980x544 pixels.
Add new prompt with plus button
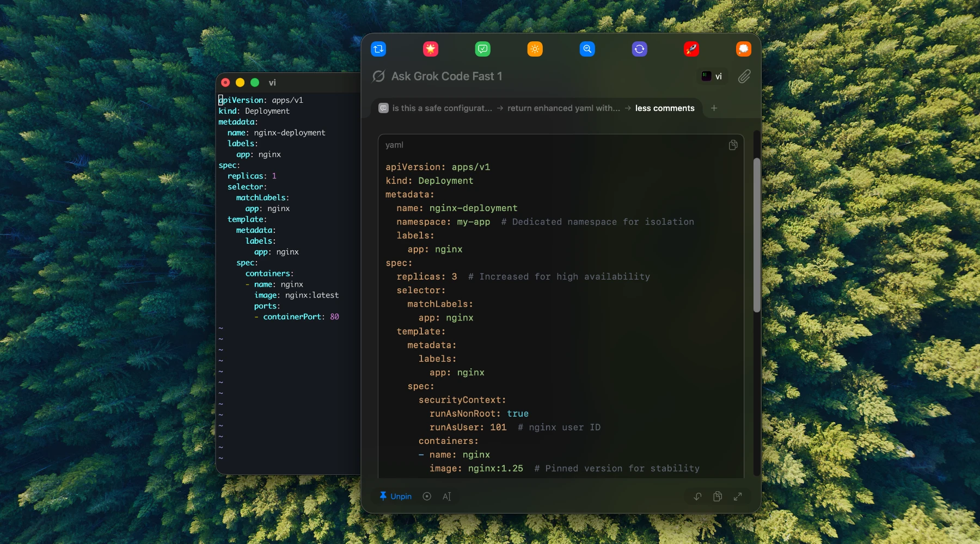click(714, 108)
